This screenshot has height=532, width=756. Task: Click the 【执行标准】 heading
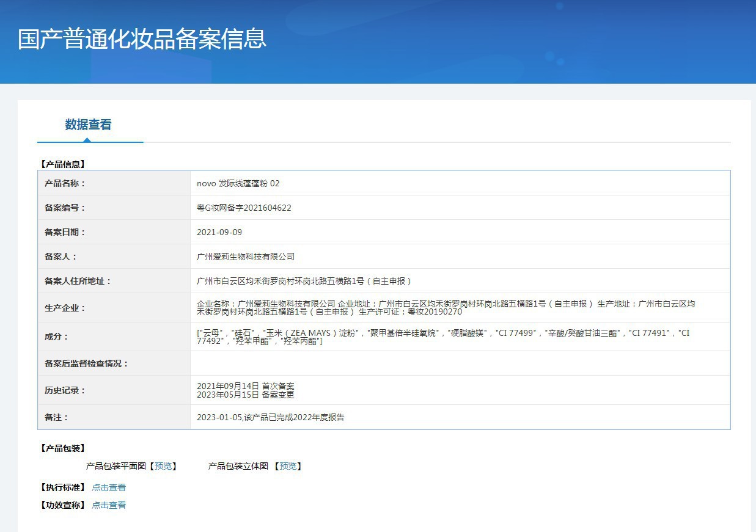(62, 487)
